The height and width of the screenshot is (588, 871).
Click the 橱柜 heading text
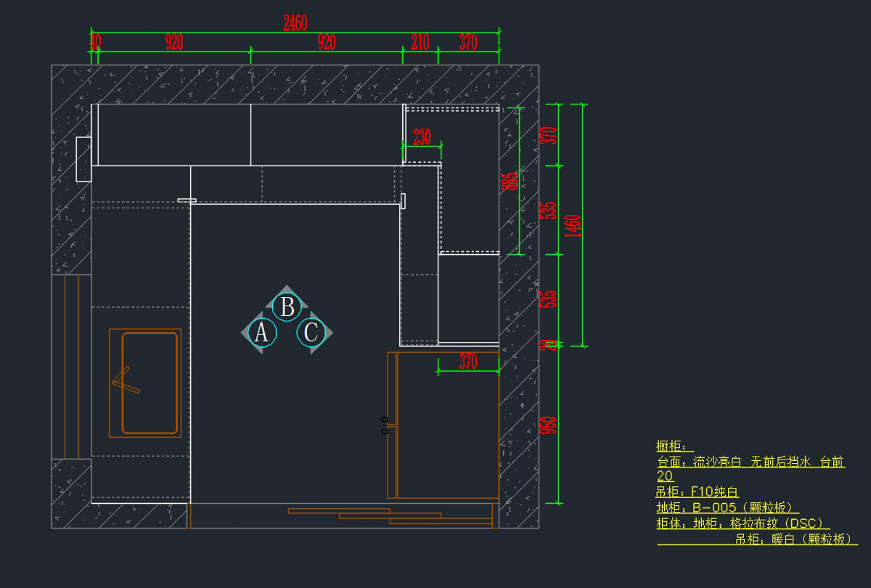click(x=675, y=446)
